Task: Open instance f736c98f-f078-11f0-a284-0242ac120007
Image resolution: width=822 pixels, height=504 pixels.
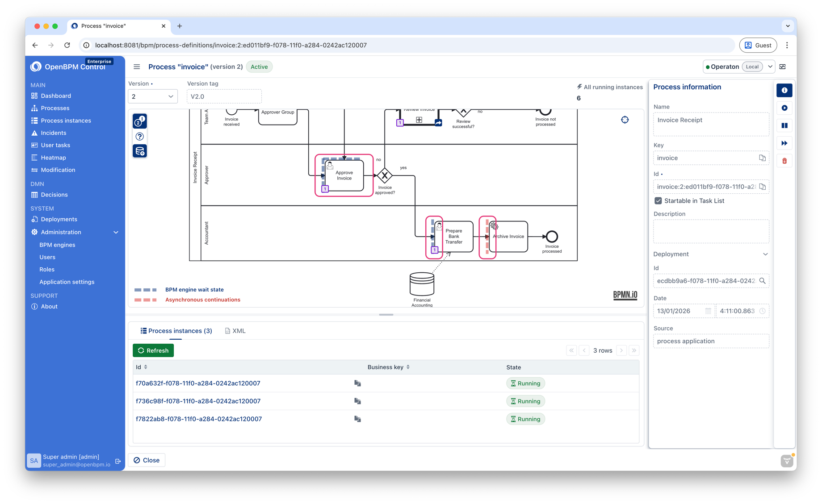Action: pyautogui.click(x=198, y=401)
